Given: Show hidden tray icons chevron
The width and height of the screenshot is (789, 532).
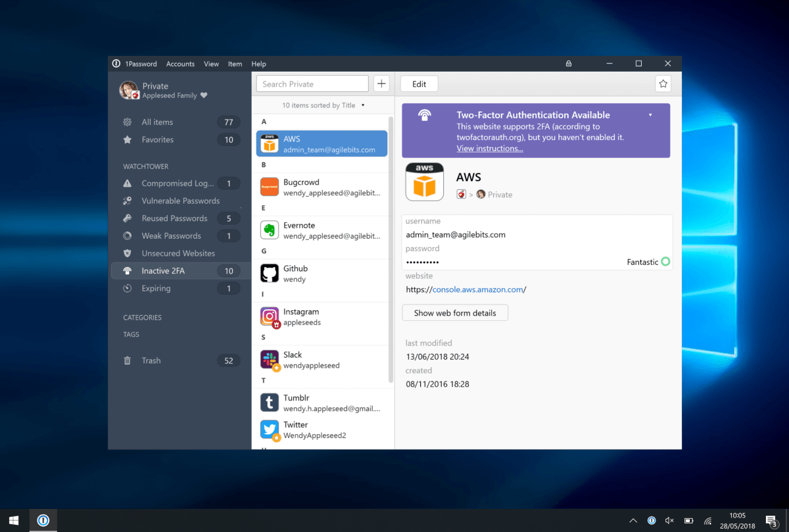Looking at the screenshot, I should coord(633,521).
